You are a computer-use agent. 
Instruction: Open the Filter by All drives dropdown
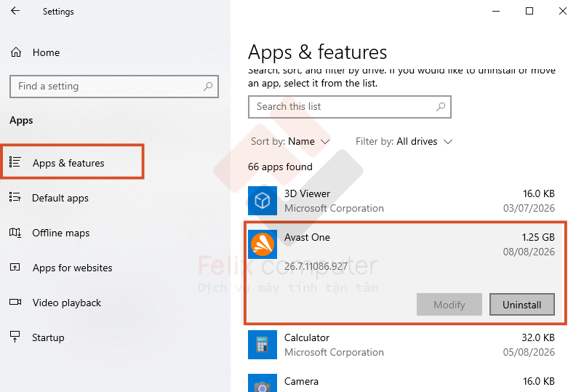pyautogui.click(x=404, y=141)
